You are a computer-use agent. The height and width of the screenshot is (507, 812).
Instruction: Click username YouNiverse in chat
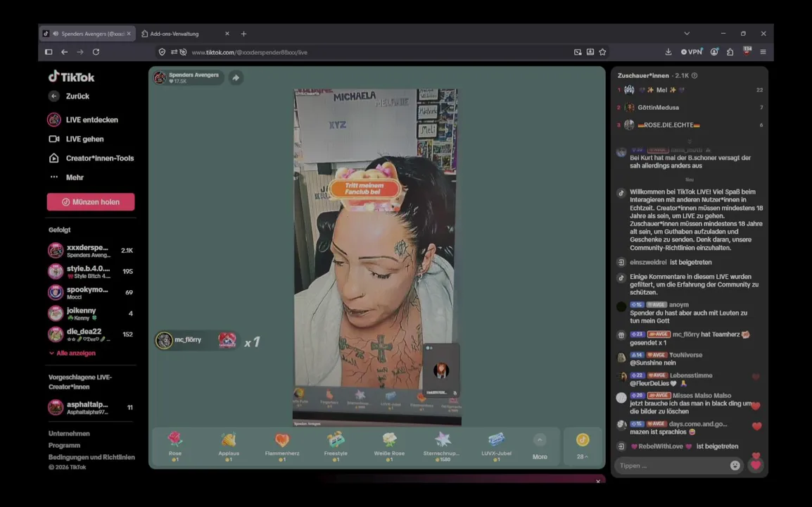685,355
